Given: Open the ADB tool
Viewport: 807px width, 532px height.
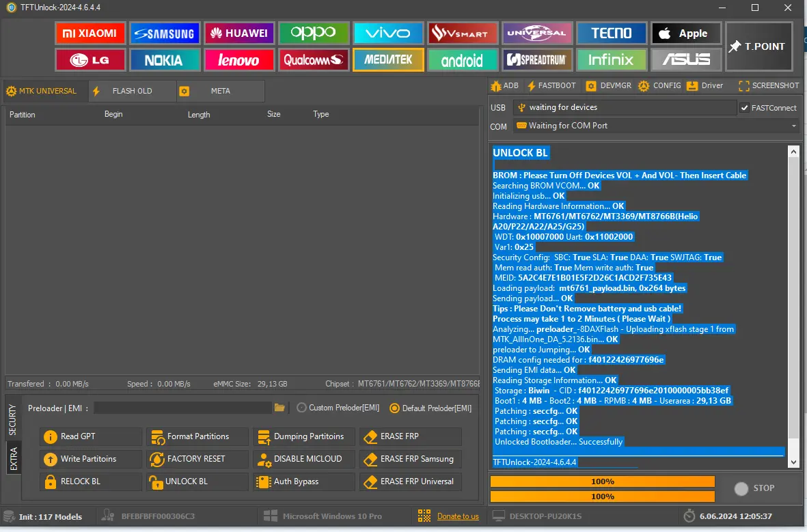Looking at the screenshot, I should (x=505, y=86).
